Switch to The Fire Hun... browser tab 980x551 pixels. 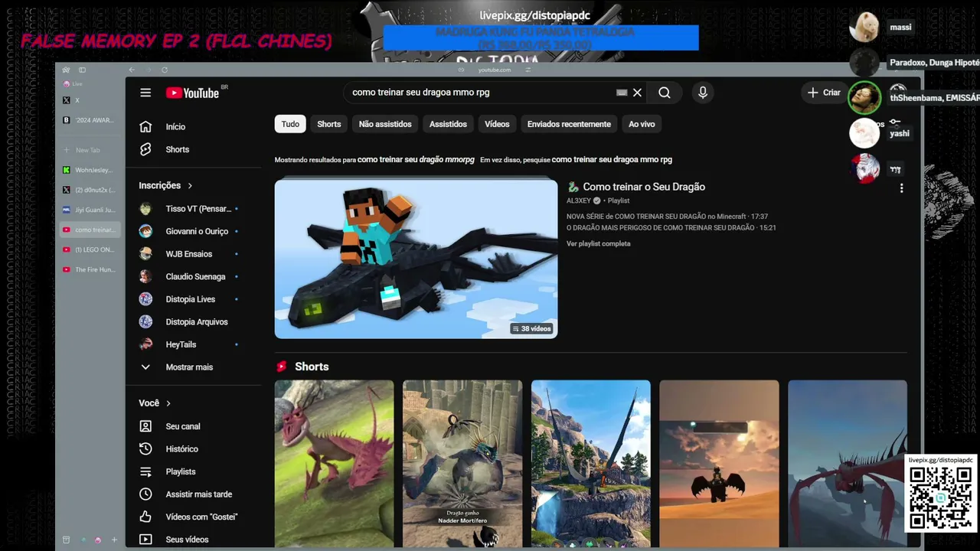(90, 269)
